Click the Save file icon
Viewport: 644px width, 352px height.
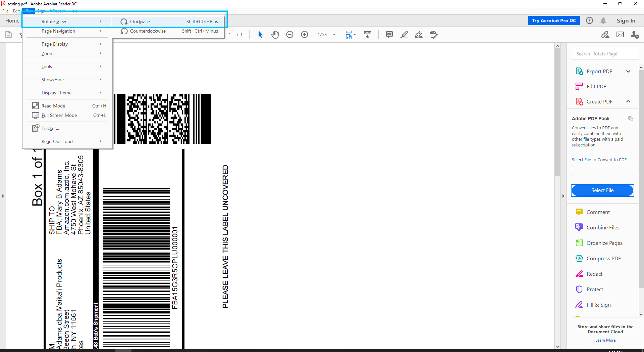pos(8,35)
